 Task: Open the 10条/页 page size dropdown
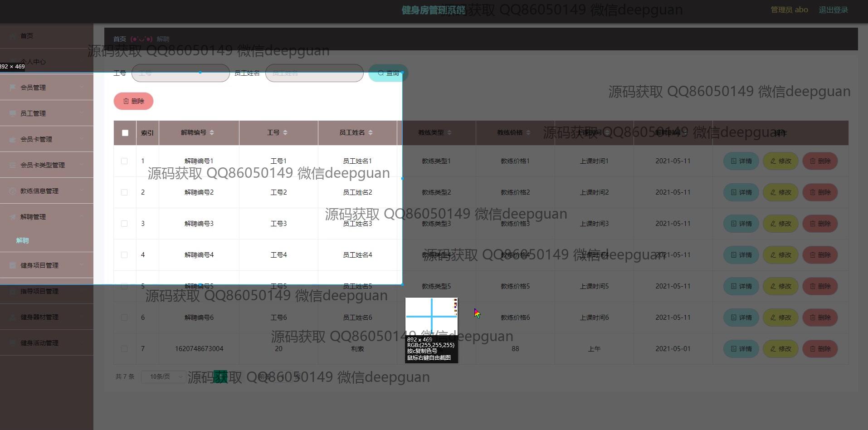pos(163,376)
